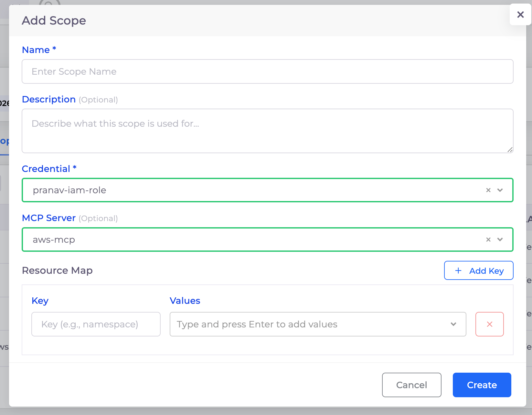Select the aws-mcp server text
The height and width of the screenshot is (415, 532).
54,240
